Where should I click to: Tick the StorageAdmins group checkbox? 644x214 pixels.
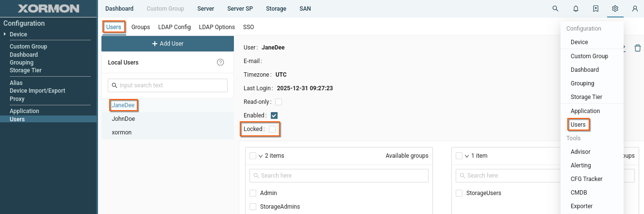pos(253,207)
